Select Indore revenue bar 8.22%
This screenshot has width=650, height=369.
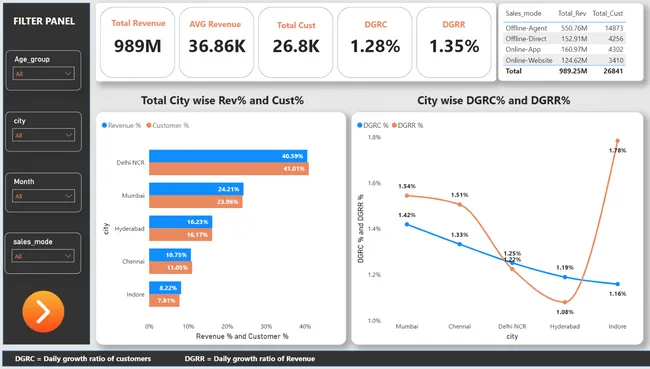pyautogui.click(x=165, y=288)
